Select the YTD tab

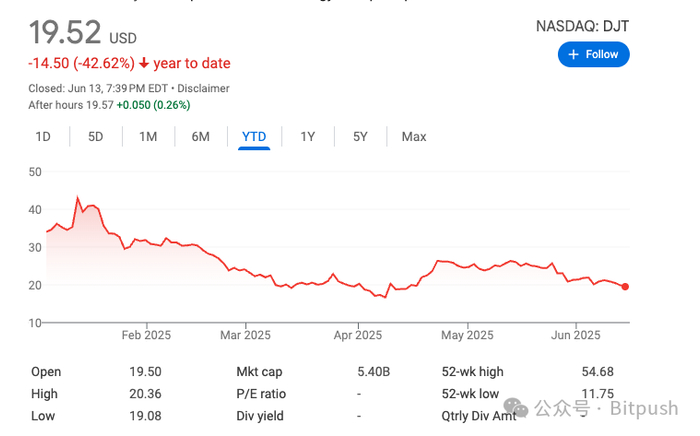254,136
